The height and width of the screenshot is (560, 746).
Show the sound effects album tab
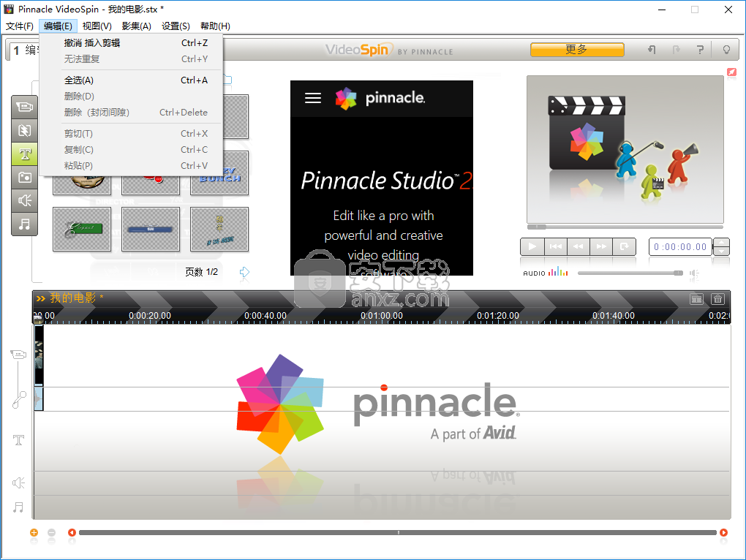click(25, 200)
